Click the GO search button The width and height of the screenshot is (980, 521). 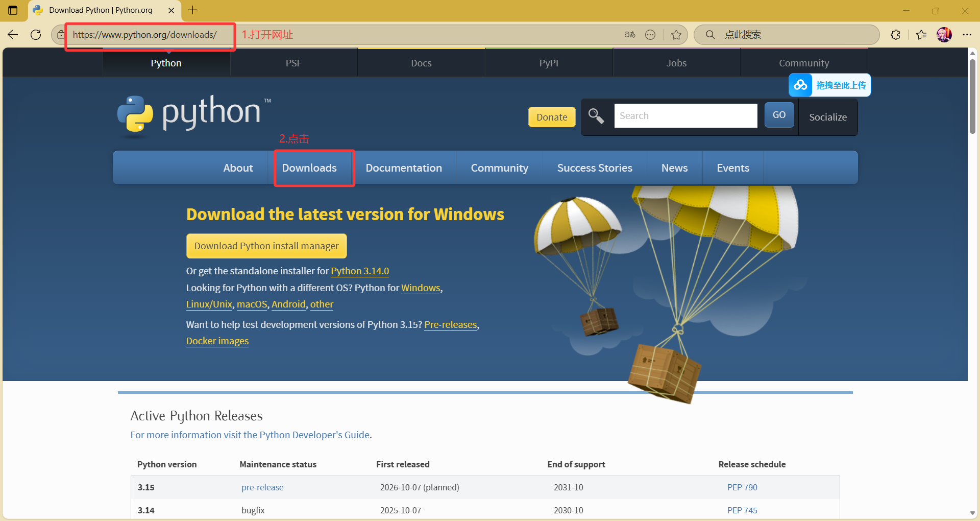pyautogui.click(x=779, y=115)
